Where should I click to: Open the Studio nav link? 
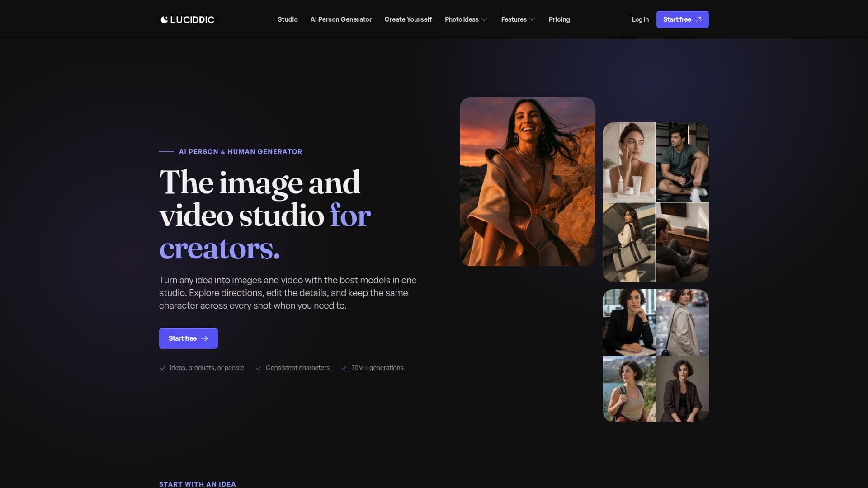coord(288,19)
